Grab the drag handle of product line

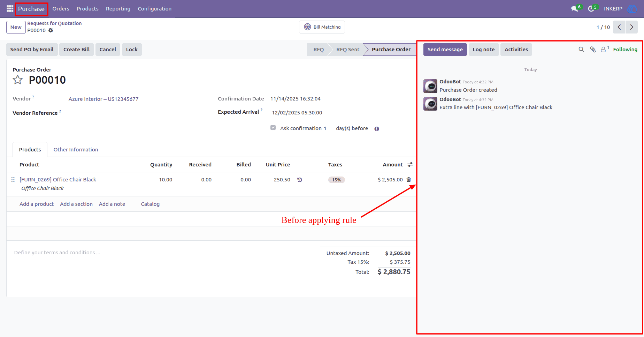pos(13,180)
